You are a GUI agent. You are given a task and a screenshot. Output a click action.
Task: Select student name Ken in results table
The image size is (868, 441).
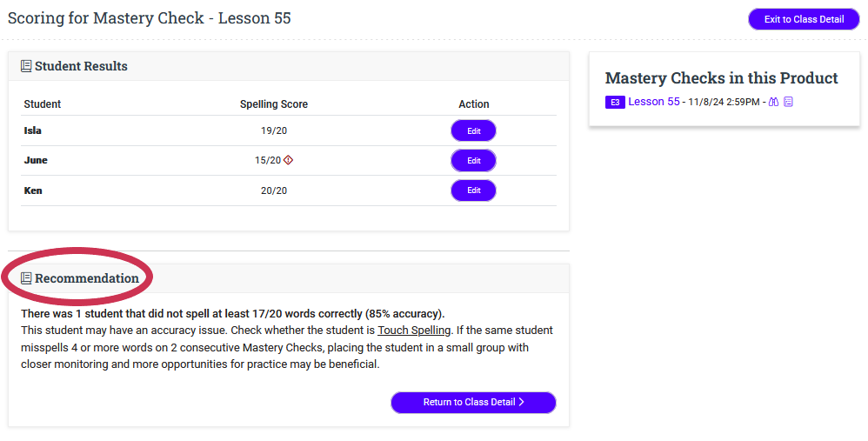click(33, 190)
